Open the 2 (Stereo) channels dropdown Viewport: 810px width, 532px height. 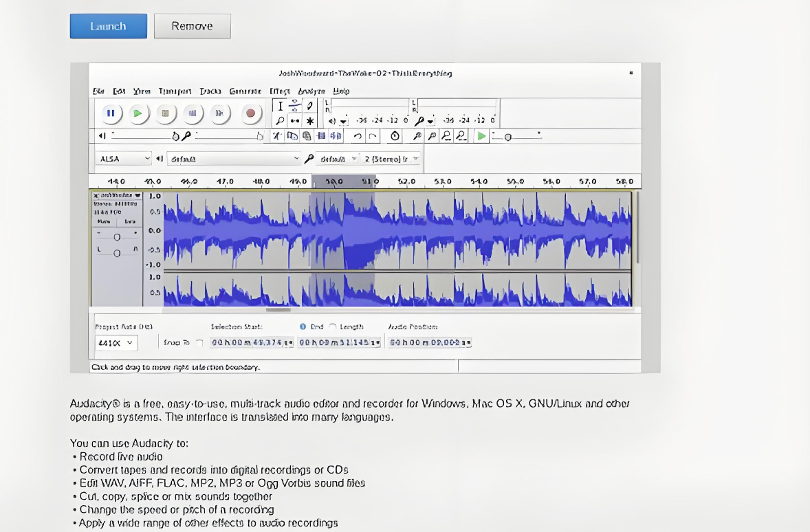[x=391, y=159]
